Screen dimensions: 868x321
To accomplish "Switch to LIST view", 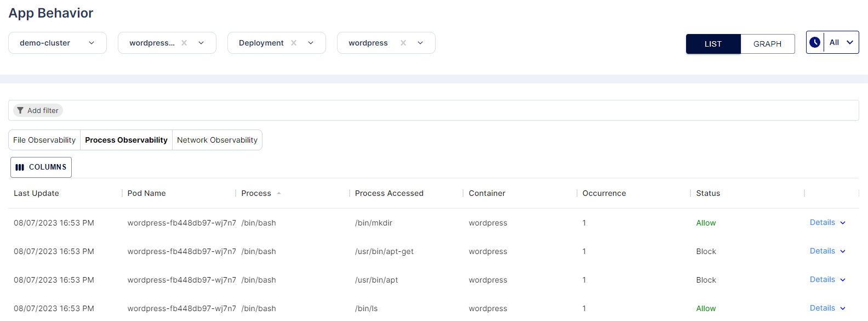I will click(x=713, y=44).
